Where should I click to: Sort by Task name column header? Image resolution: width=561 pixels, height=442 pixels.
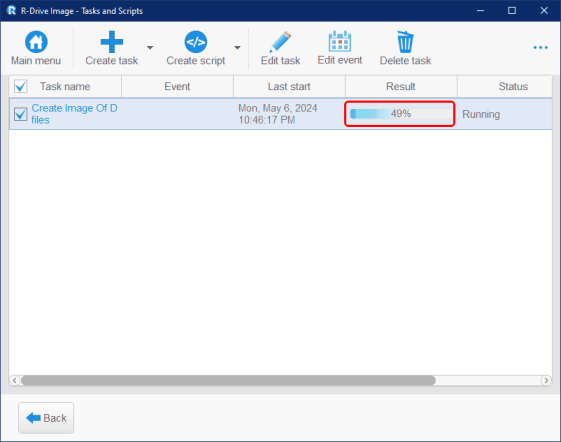coord(65,86)
